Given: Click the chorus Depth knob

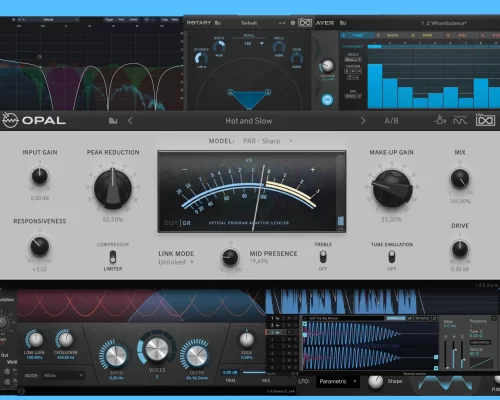Looking at the screenshot, I should click(197, 355).
